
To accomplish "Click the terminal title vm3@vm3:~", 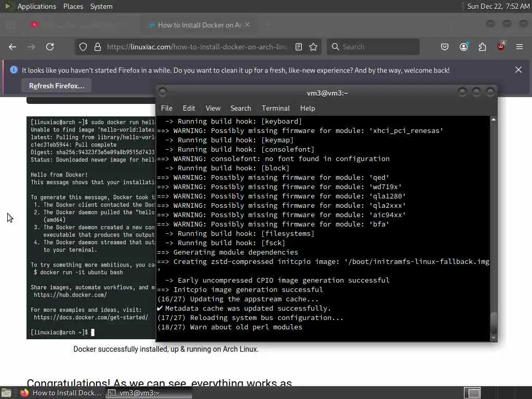I will click(x=327, y=94).
